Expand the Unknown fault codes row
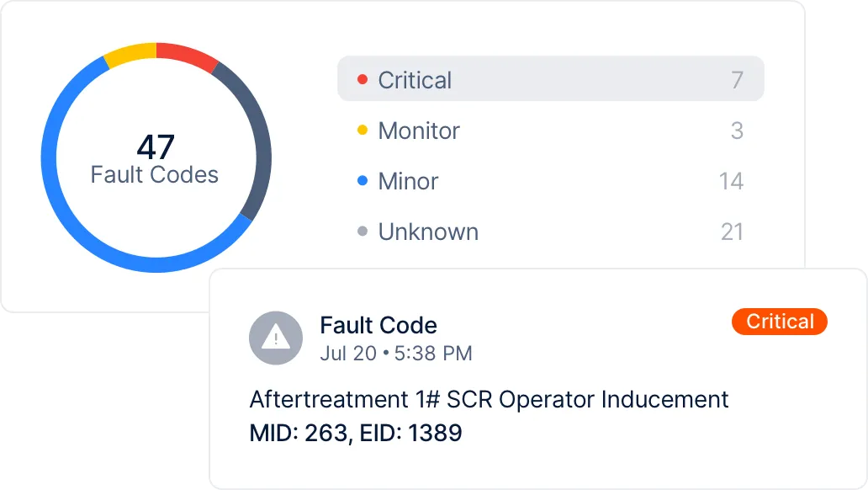This screenshot has width=868, height=490. point(550,232)
